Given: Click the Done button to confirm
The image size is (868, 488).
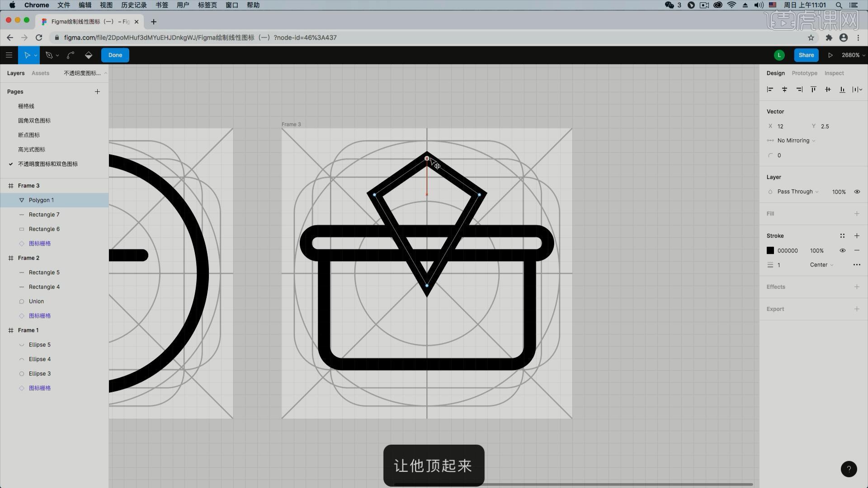Looking at the screenshot, I should (115, 55).
